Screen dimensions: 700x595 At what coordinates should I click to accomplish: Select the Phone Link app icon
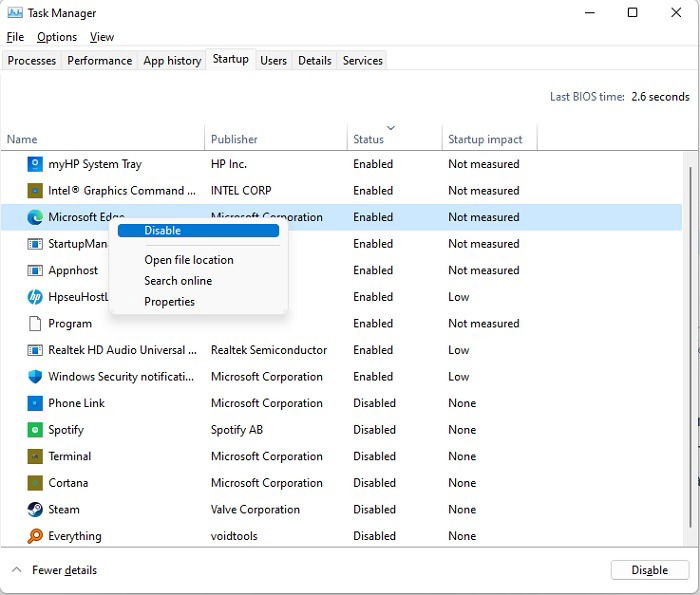pos(35,403)
